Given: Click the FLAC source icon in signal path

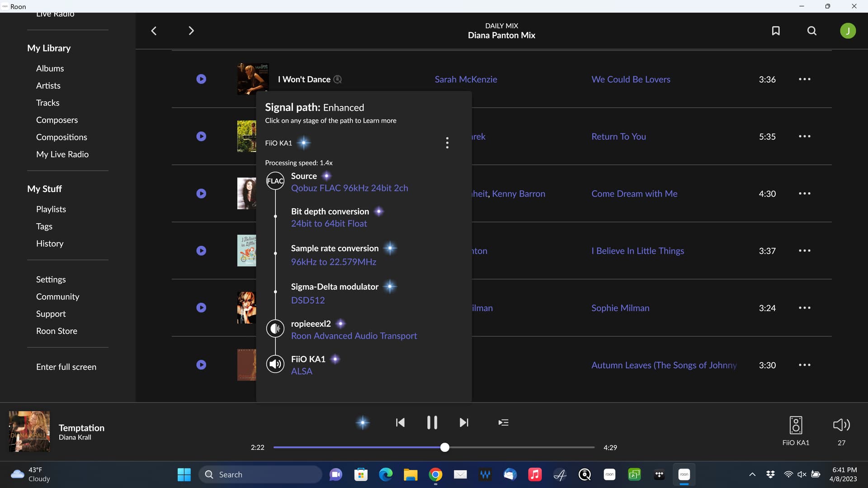Looking at the screenshot, I should pos(275,181).
